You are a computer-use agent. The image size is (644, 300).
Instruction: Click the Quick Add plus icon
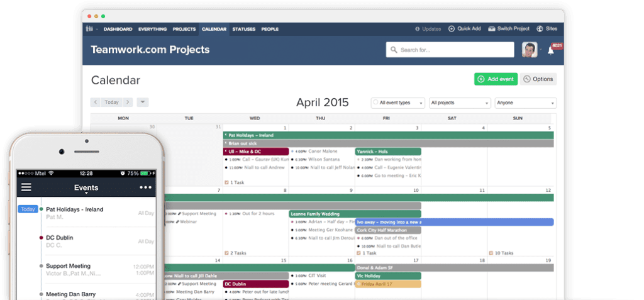tap(452, 29)
